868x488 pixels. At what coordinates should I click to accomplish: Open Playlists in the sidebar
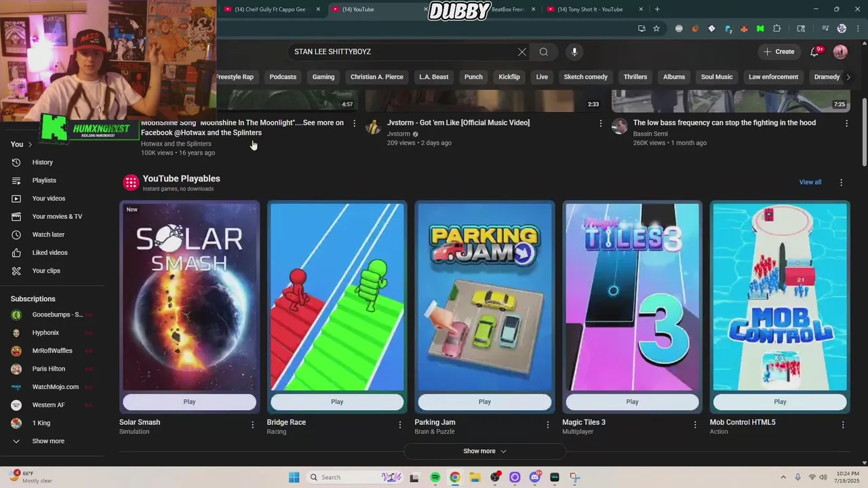tap(44, 180)
